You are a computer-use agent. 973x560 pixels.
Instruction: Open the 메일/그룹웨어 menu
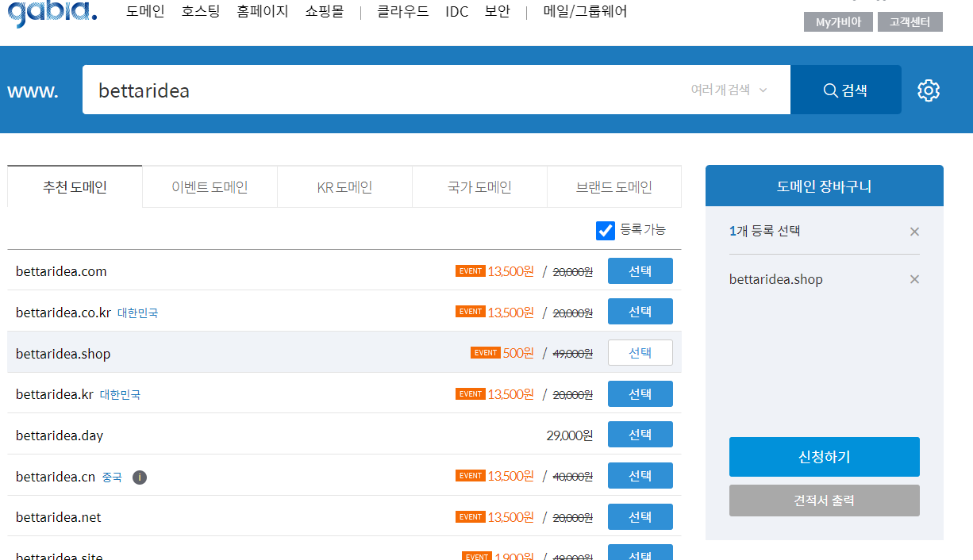(x=585, y=12)
